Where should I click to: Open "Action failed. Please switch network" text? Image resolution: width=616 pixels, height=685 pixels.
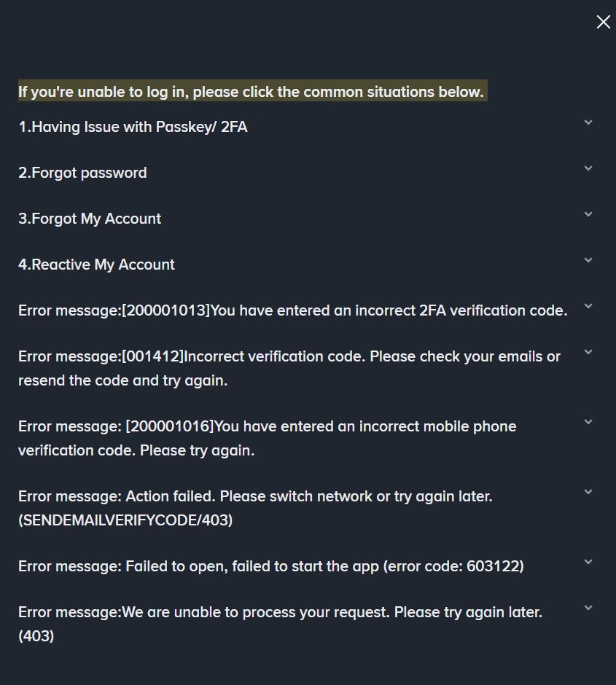click(x=255, y=508)
